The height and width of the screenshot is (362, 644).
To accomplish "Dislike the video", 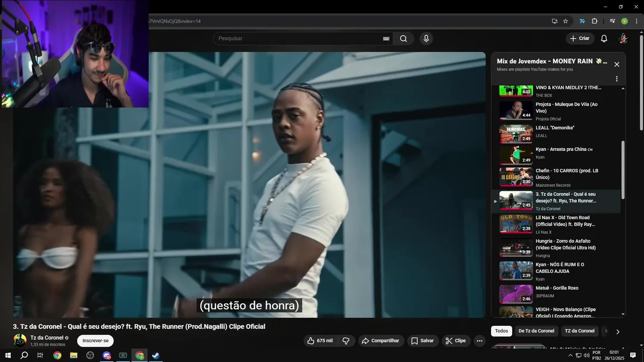I will 346,341.
